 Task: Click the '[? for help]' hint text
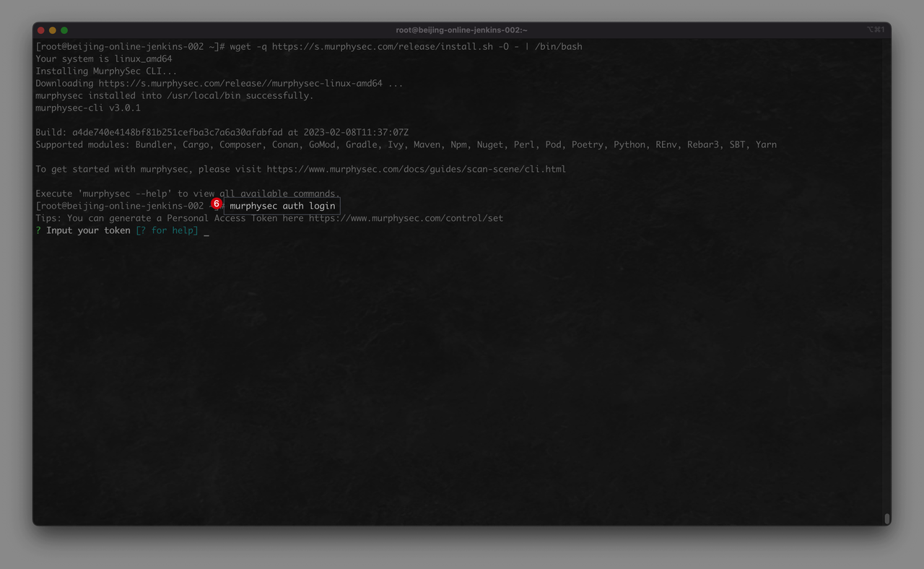pos(167,231)
